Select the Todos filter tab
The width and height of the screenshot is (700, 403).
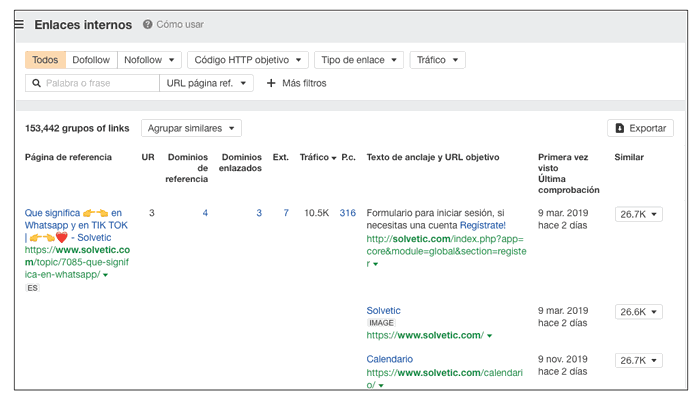point(45,60)
